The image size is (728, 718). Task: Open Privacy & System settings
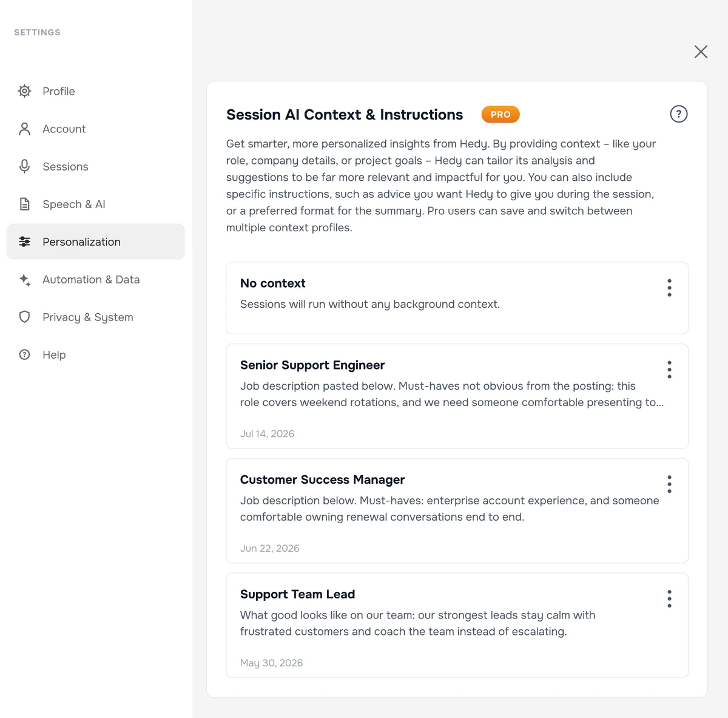(x=95, y=317)
